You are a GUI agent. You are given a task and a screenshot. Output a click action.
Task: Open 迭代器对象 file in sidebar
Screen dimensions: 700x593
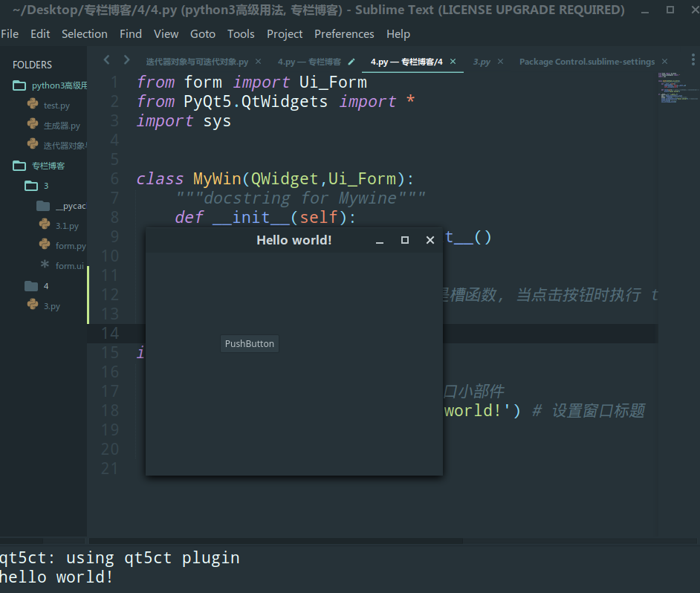click(x=65, y=146)
